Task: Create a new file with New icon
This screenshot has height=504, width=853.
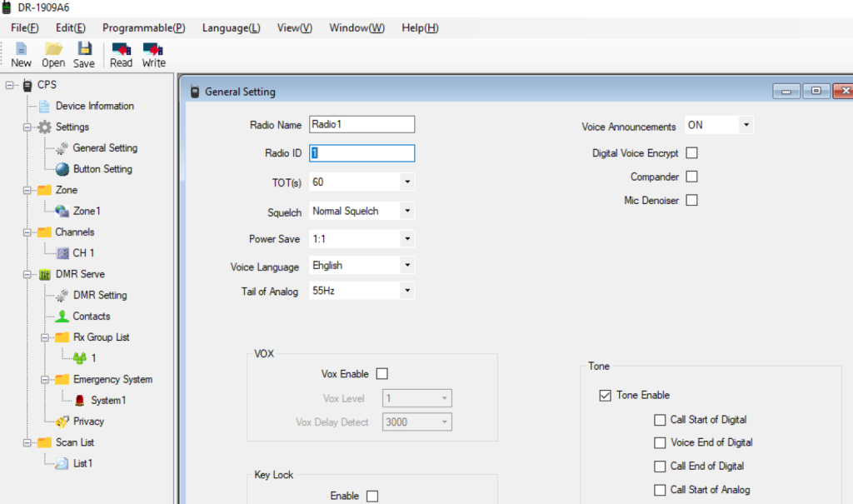Action: click(x=21, y=55)
